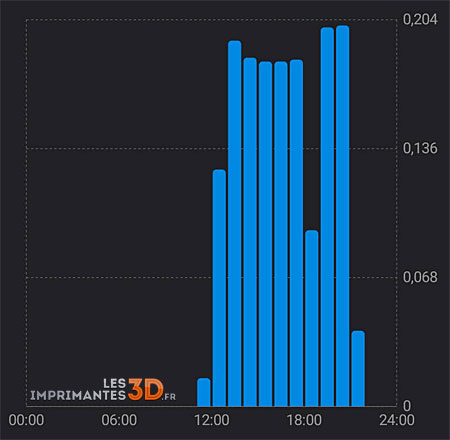450x440 pixels.
Task: Select the fourth blue bar in the chart
Action: 250,232
